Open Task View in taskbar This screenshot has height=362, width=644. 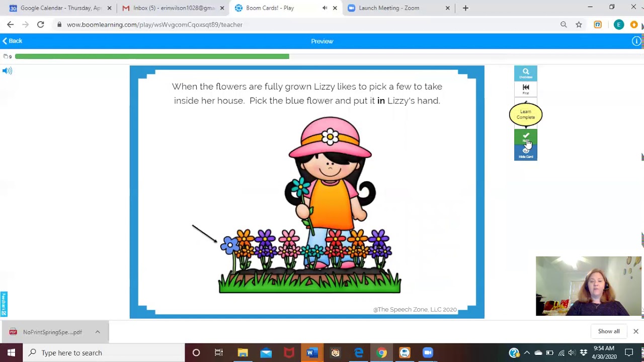pos(219,353)
